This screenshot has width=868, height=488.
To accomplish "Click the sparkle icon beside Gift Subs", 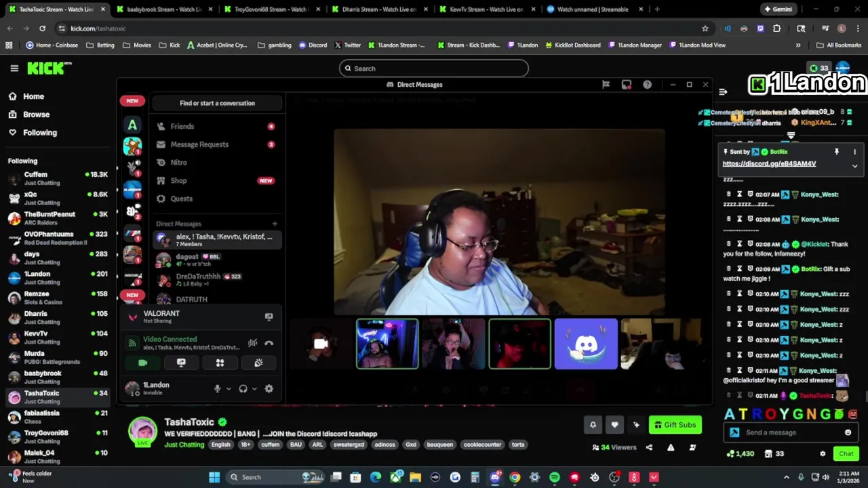I will pos(636,425).
